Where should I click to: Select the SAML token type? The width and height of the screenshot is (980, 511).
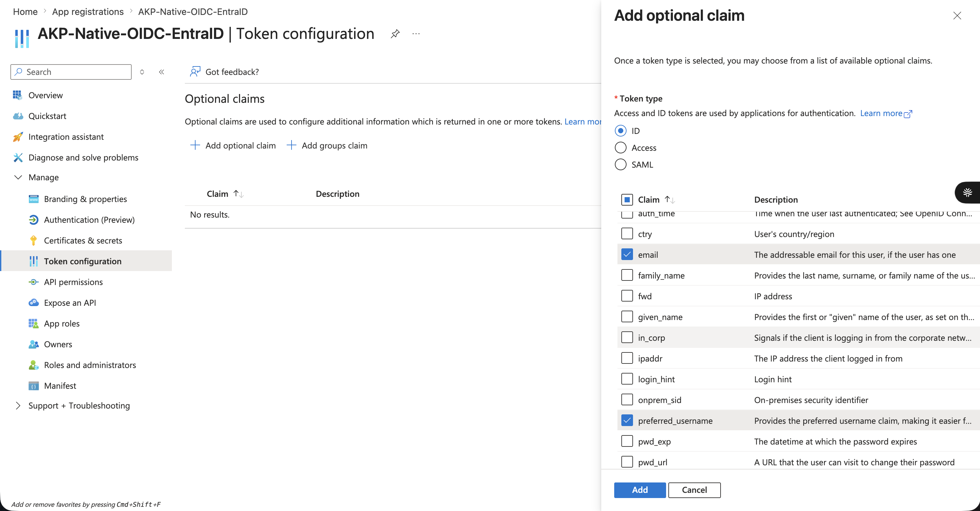tap(620, 164)
